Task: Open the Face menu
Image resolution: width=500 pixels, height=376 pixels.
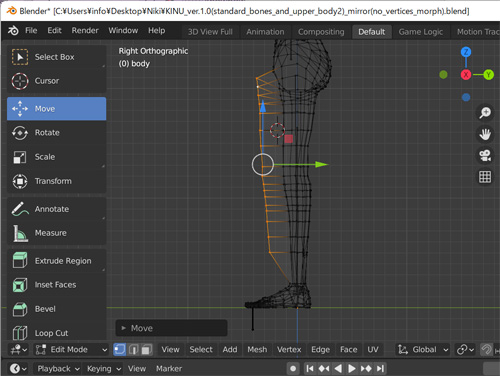Action: click(x=349, y=349)
